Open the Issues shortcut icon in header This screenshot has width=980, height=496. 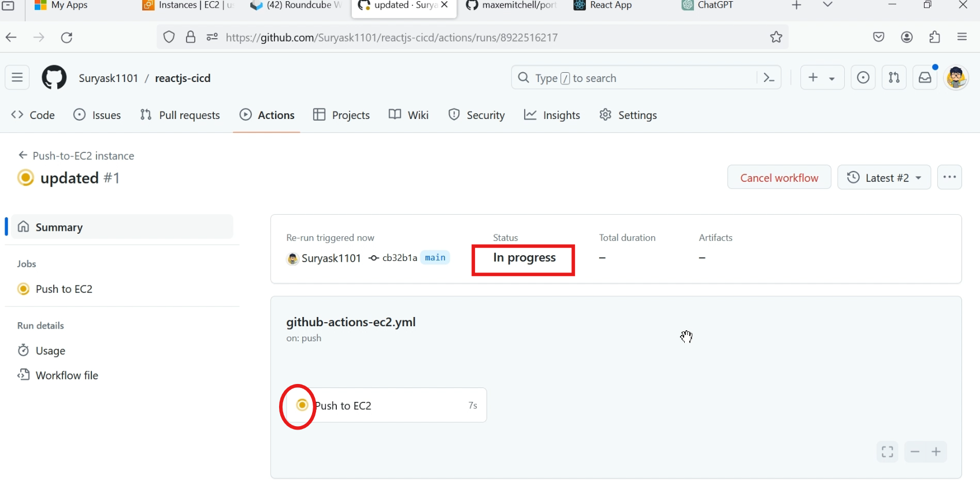pos(863,77)
